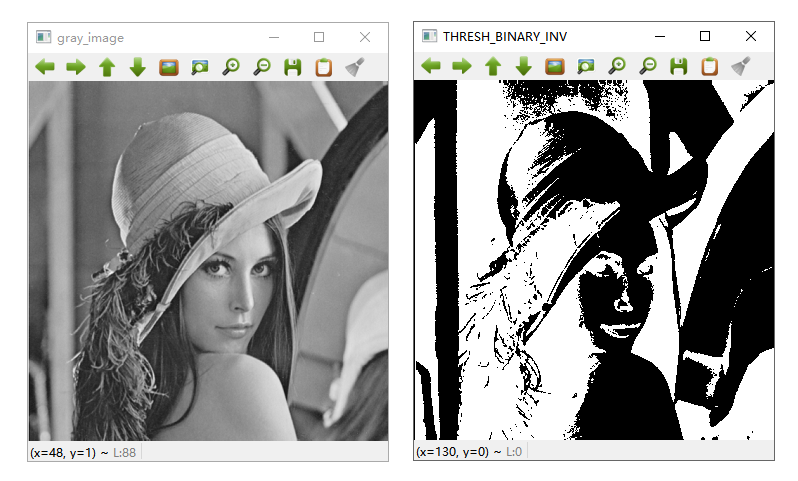
Task: Pan up in gray_image window
Action: click(x=107, y=67)
